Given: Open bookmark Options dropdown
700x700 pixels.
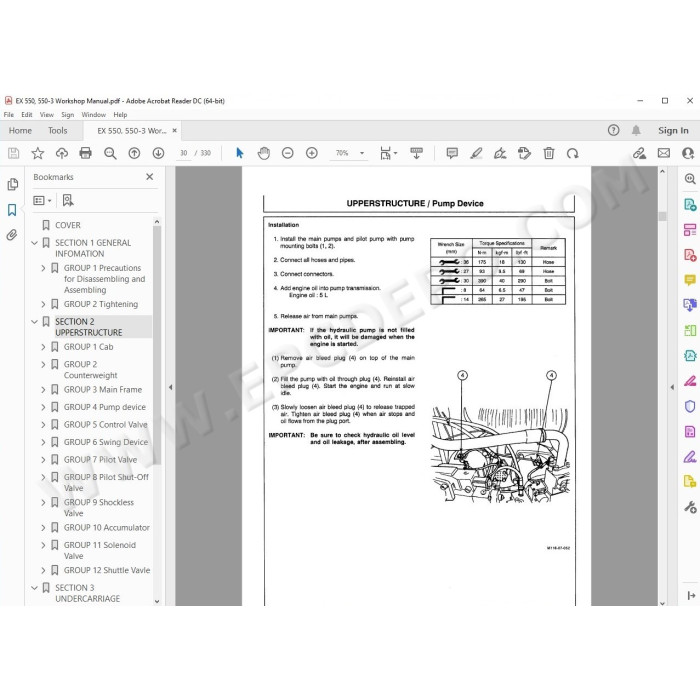Looking at the screenshot, I should [42, 200].
